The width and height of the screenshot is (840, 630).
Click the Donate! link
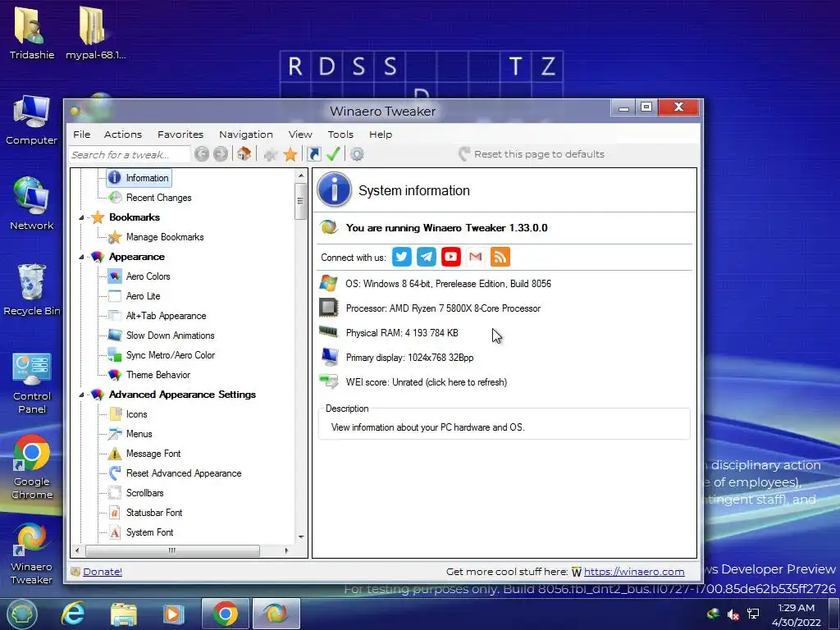[x=103, y=572]
